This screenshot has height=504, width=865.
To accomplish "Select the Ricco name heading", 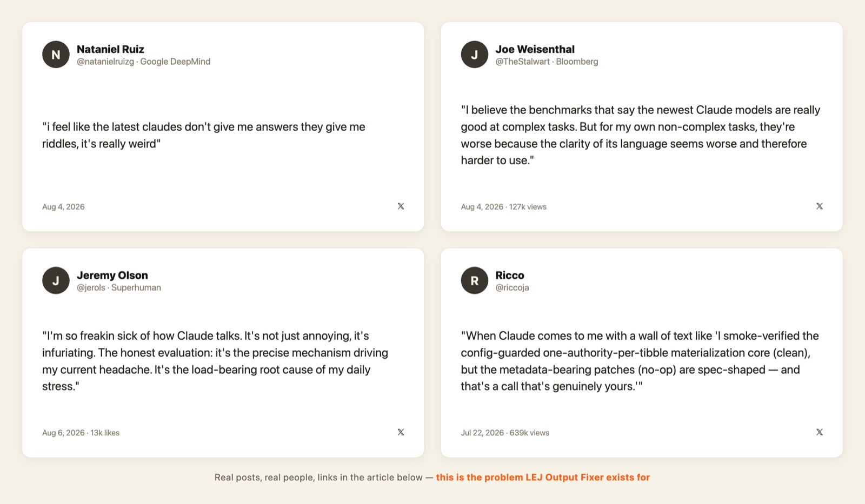I will tap(510, 275).
